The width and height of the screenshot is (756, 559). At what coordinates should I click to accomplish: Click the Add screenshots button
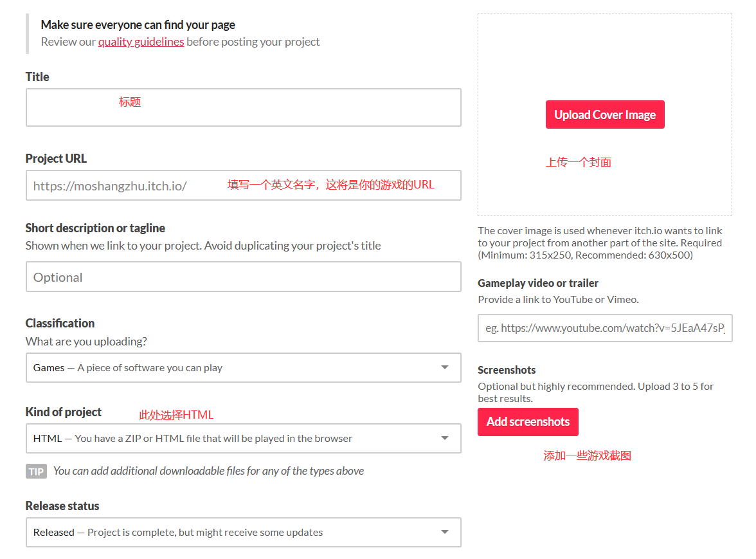[528, 422]
